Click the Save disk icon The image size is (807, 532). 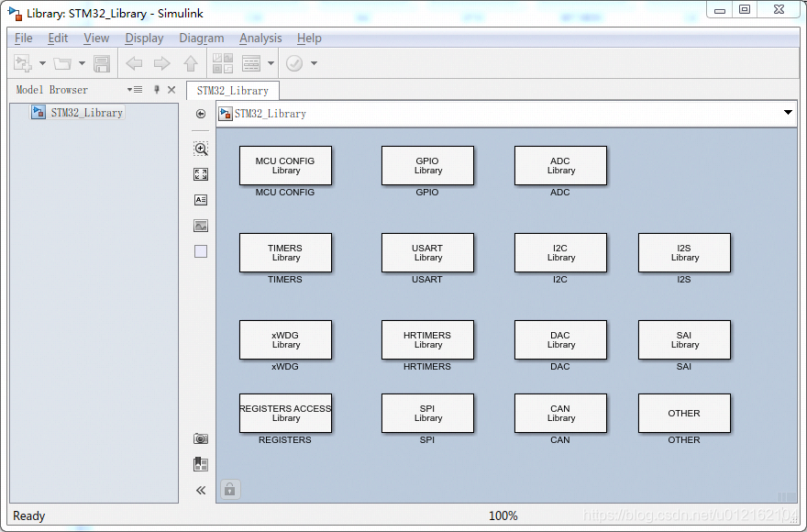(102, 63)
